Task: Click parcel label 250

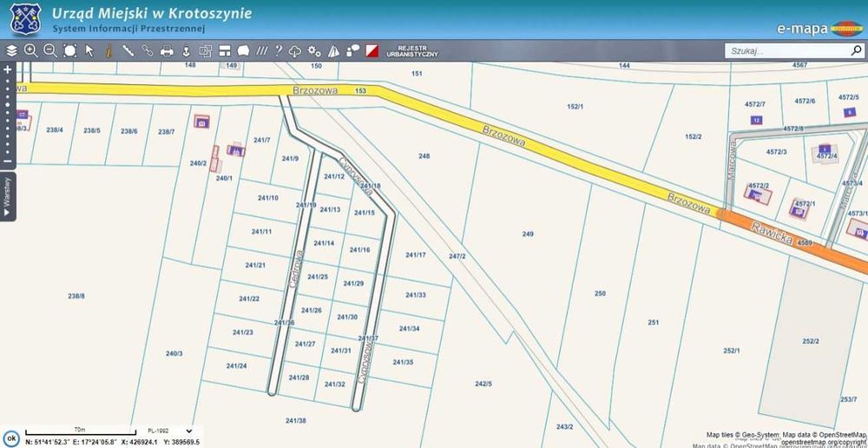Action: pyautogui.click(x=600, y=293)
